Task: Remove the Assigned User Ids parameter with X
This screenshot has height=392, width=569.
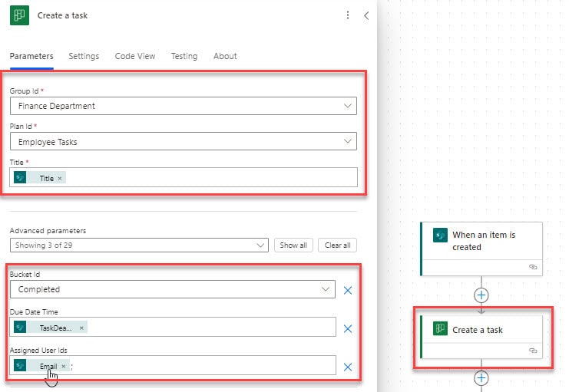Action: click(348, 367)
